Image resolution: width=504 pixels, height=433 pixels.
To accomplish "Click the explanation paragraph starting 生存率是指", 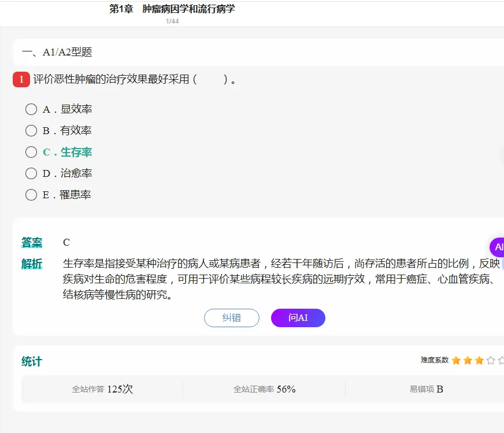I will point(281,279).
